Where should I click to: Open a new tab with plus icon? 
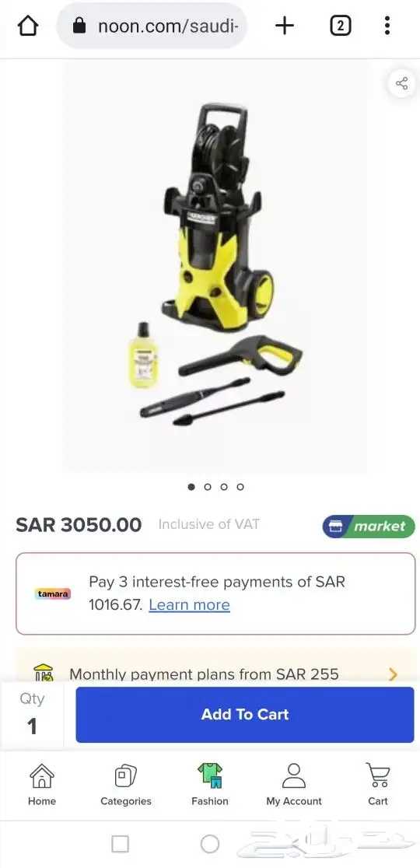tap(285, 26)
